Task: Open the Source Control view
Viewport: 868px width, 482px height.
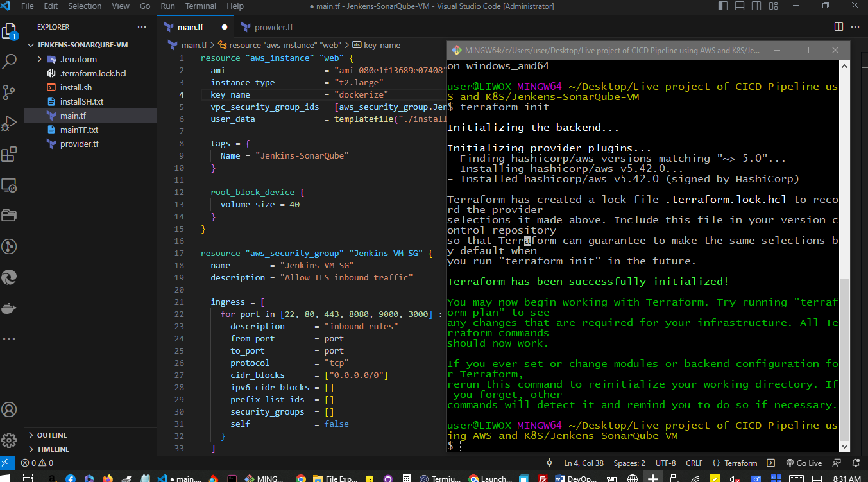Action: point(10,92)
